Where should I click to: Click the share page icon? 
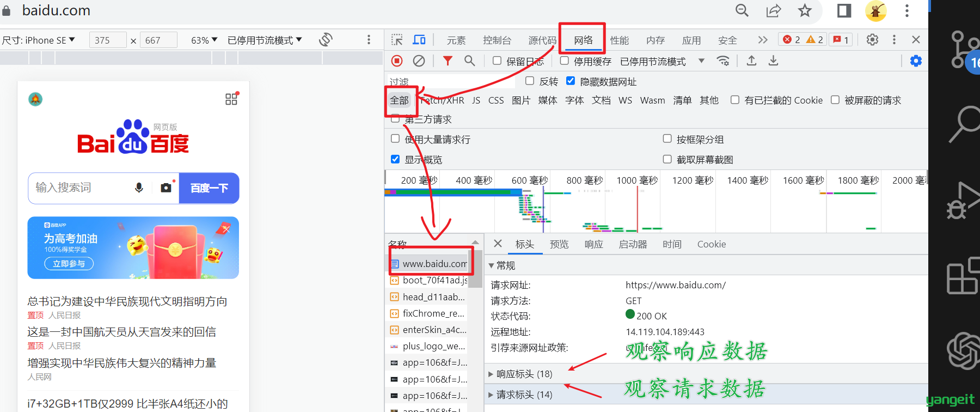(x=774, y=10)
